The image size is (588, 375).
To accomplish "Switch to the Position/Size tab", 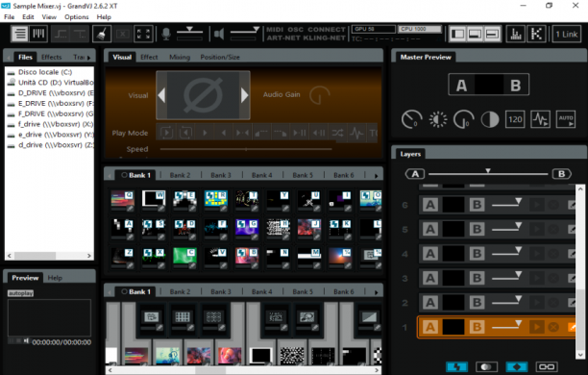I will [220, 57].
